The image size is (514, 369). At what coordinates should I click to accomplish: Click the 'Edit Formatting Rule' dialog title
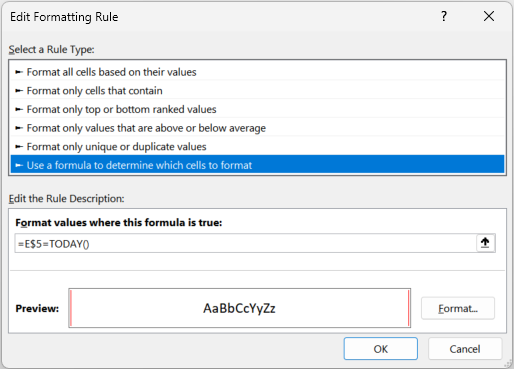point(64,17)
